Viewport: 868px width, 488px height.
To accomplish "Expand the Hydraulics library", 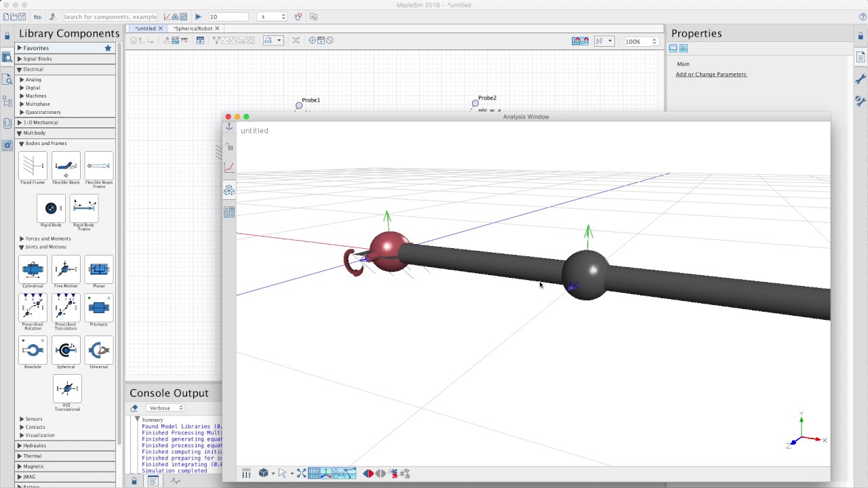I will point(20,446).
